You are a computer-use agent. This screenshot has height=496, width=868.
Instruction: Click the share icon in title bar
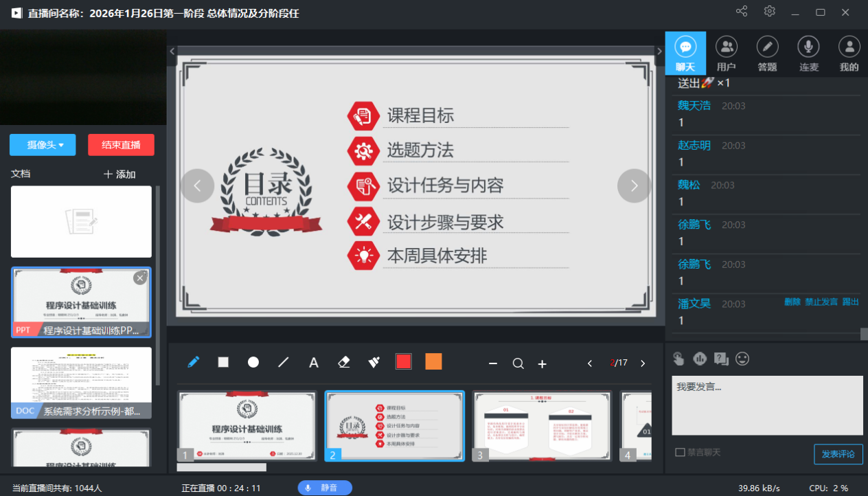742,12
